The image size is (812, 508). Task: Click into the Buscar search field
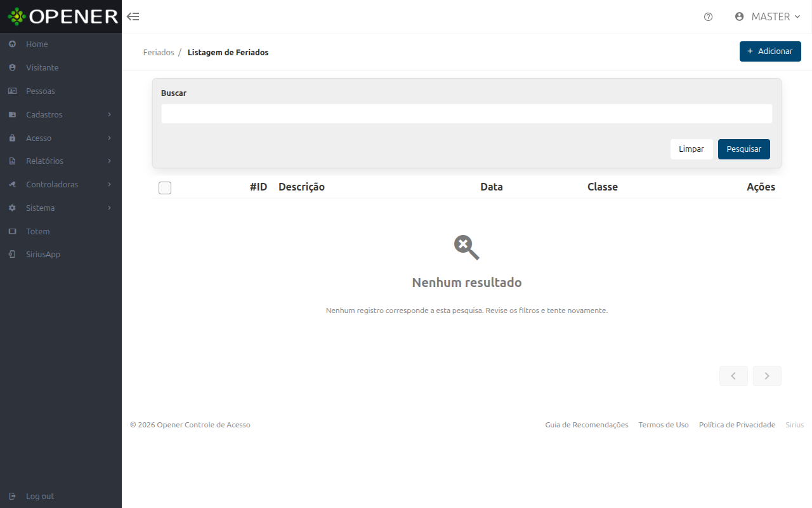[x=467, y=114]
